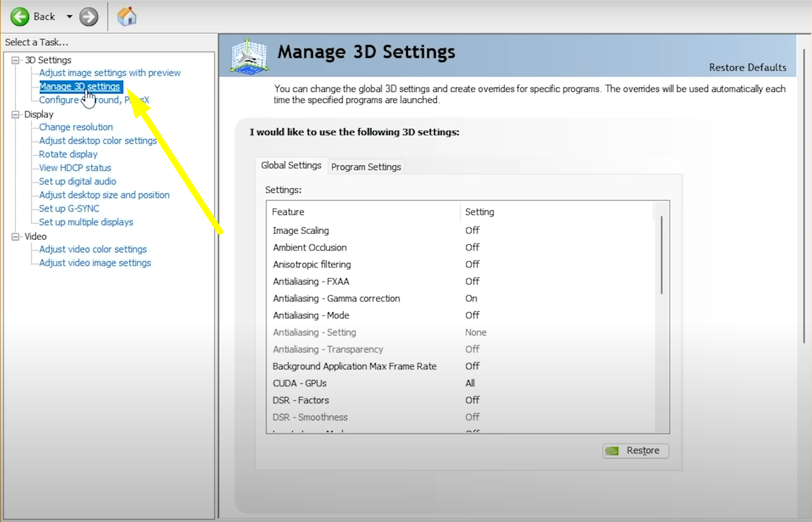The width and height of the screenshot is (812, 522).
Task: Click the Off value for Image Scaling
Action: pyautogui.click(x=472, y=231)
